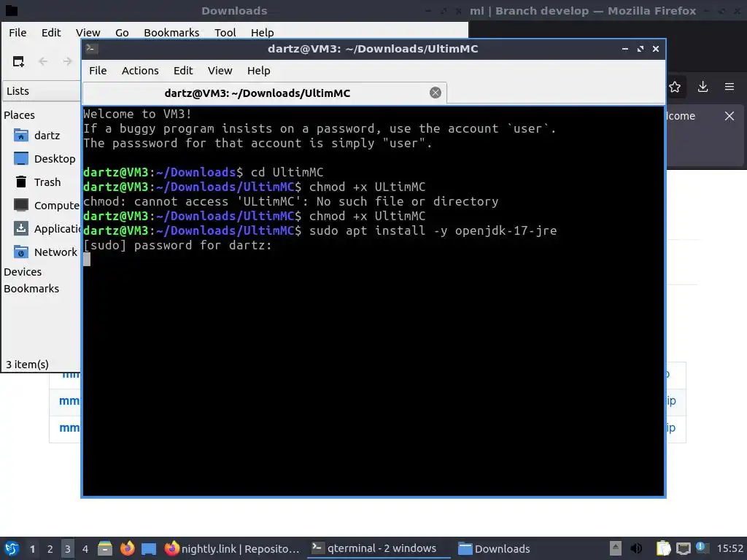Select the dartz@VM3 terminal tab
This screenshot has height=560, width=747.
(264, 93)
